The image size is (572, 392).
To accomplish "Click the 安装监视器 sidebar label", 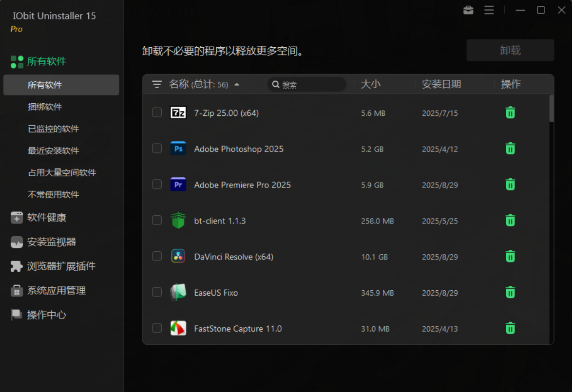I will [x=52, y=242].
